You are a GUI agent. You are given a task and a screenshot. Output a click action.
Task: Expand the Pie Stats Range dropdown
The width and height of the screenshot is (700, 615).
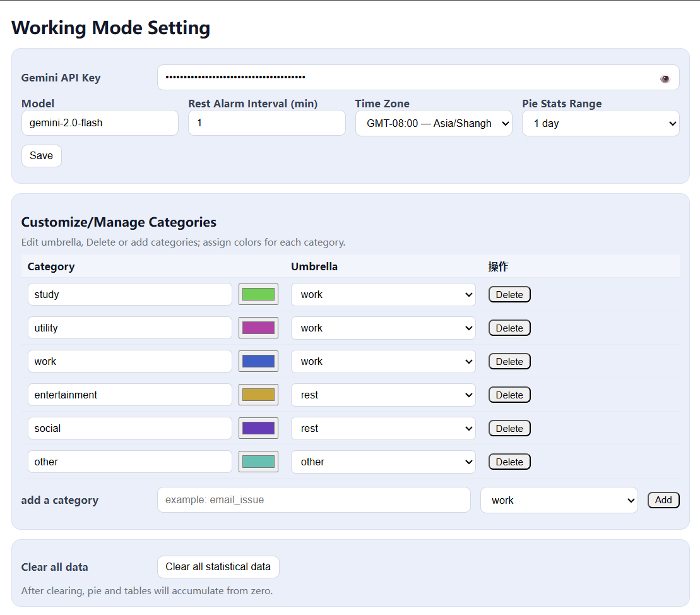[600, 123]
